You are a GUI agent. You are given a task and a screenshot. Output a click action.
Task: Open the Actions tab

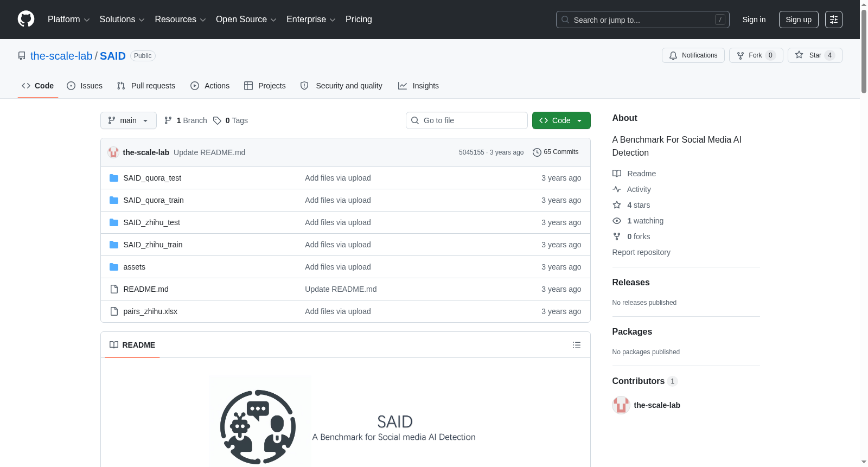210,86
